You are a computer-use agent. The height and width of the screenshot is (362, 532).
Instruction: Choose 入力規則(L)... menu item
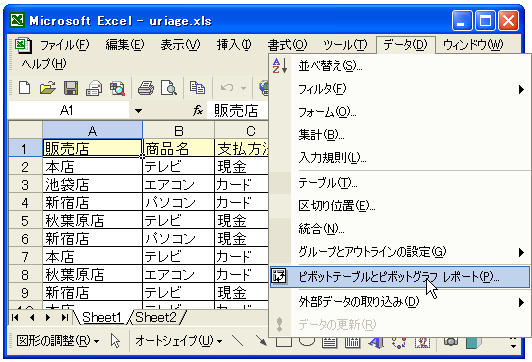point(400,158)
